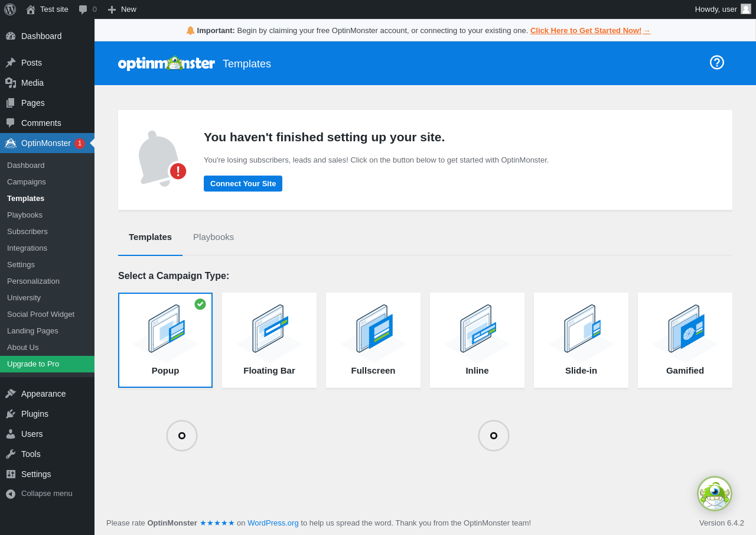Open the WordPress.org link in footer
756x535 pixels.
pos(273,523)
